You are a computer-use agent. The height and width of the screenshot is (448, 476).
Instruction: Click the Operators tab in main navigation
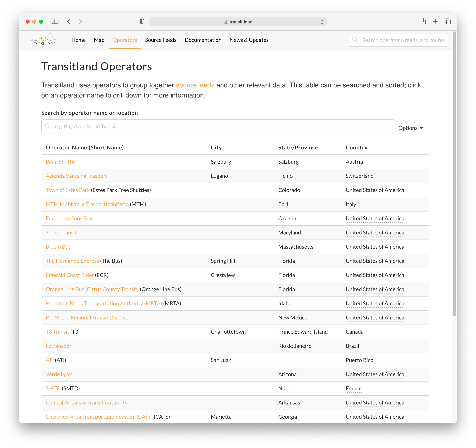pos(125,40)
